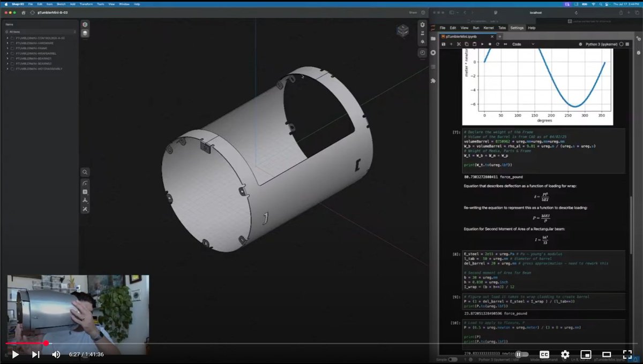Expand PTUMBLERMINI-WRAPBARREL folder
The height and width of the screenshot is (364, 643).
tap(8, 54)
